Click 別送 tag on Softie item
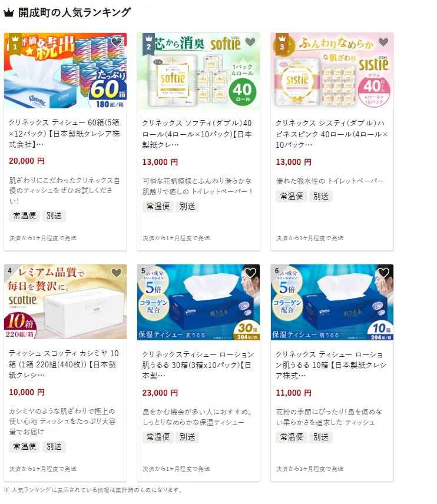437x504 pixels. (187, 206)
